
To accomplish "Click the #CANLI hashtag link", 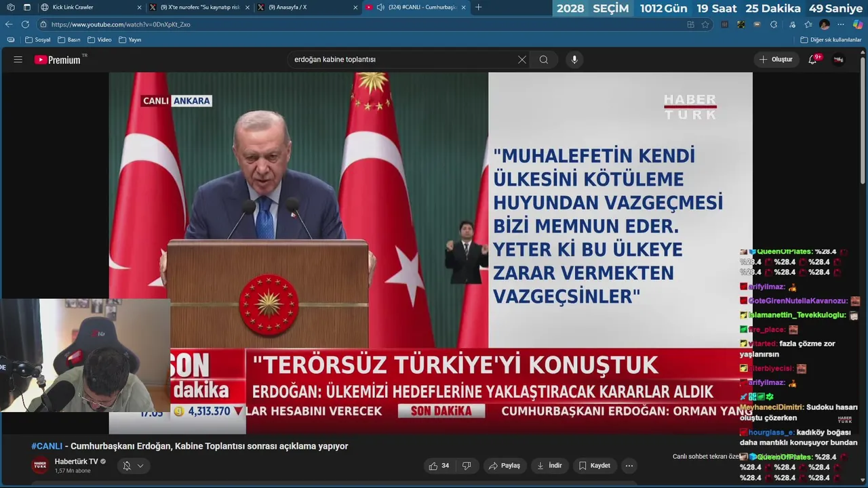I will 47,446.
